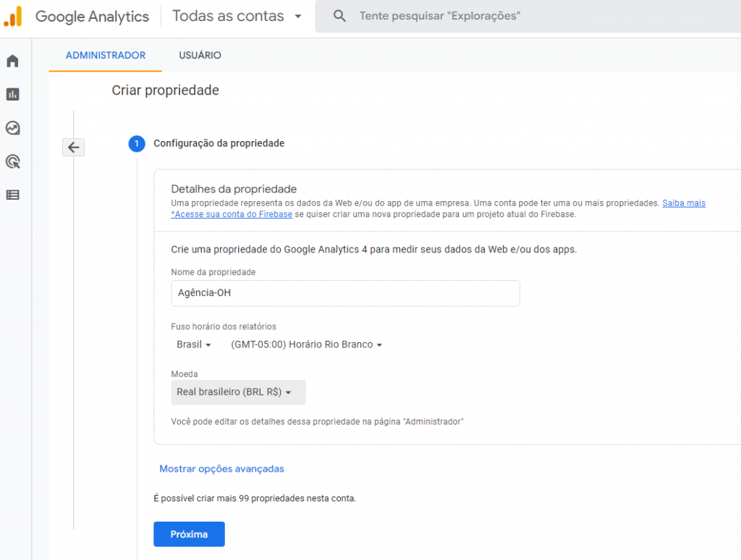Image resolution: width=741 pixels, height=560 pixels.
Task: Expand Mostrar opções avançadas
Action: pos(221,469)
